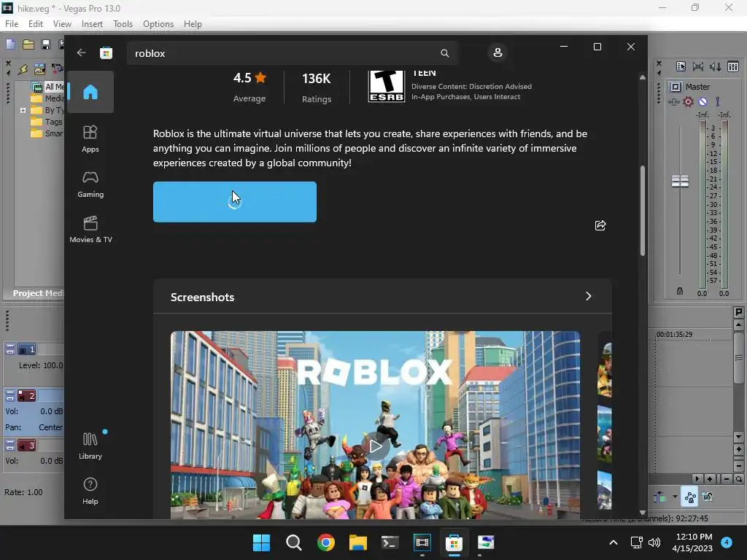747x560 pixels.
Task: Click the Store page vertical scrollbar
Action: 642,211
